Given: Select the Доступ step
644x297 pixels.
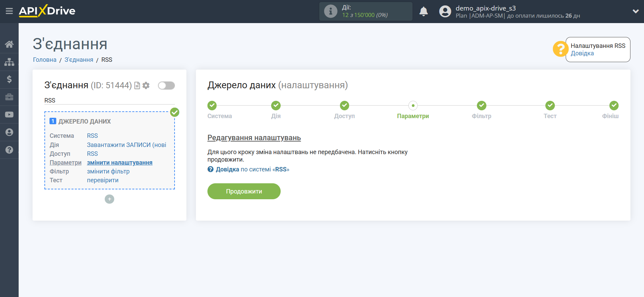Looking at the screenshot, I should coord(344,116).
